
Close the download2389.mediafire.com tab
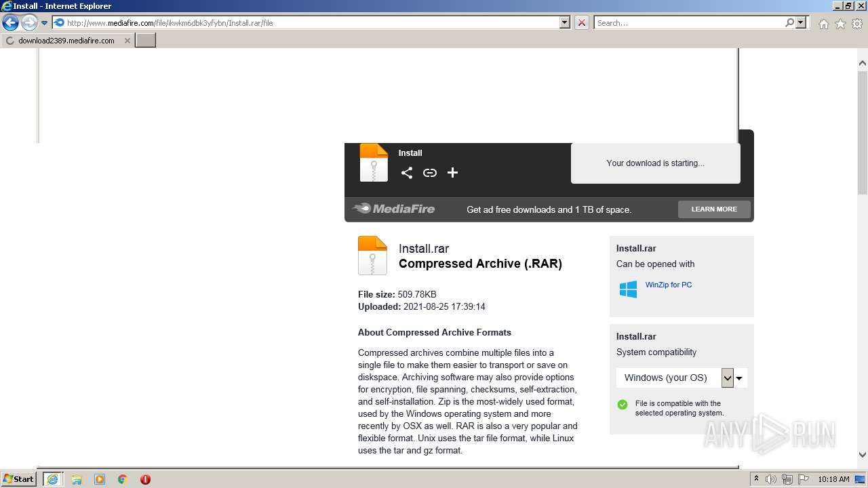click(127, 41)
